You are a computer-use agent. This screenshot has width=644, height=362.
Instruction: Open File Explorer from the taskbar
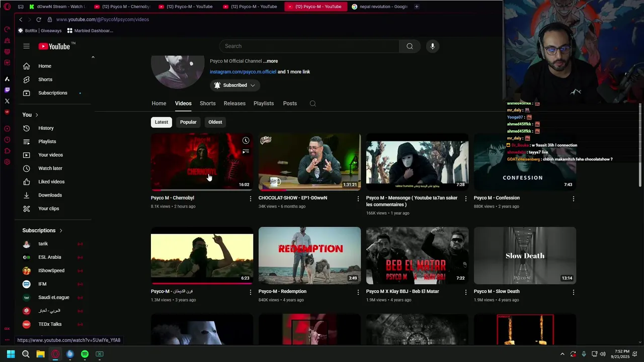(40, 354)
